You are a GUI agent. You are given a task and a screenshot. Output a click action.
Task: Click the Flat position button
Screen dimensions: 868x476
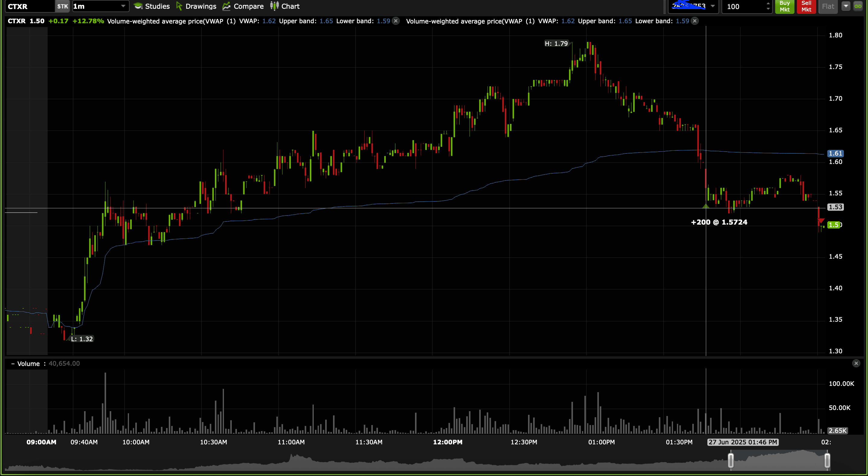[828, 6]
